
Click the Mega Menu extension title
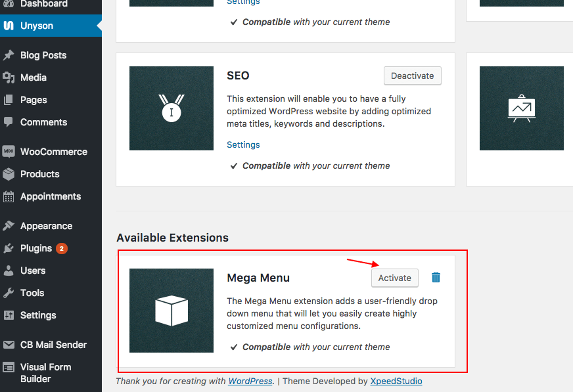258,278
